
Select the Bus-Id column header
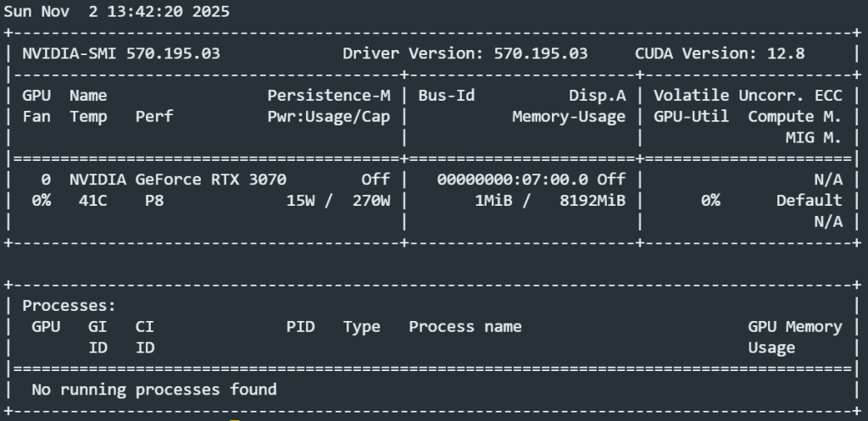tap(446, 96)
